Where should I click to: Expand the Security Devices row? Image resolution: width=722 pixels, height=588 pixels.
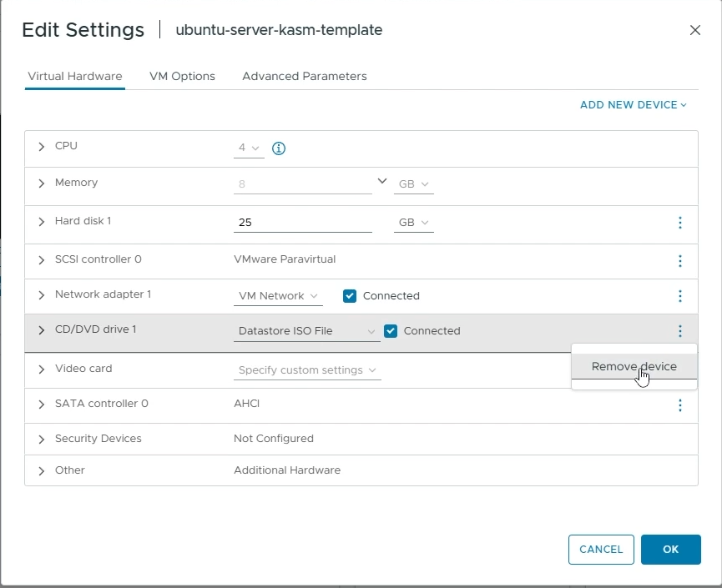(x=41, y=439)
